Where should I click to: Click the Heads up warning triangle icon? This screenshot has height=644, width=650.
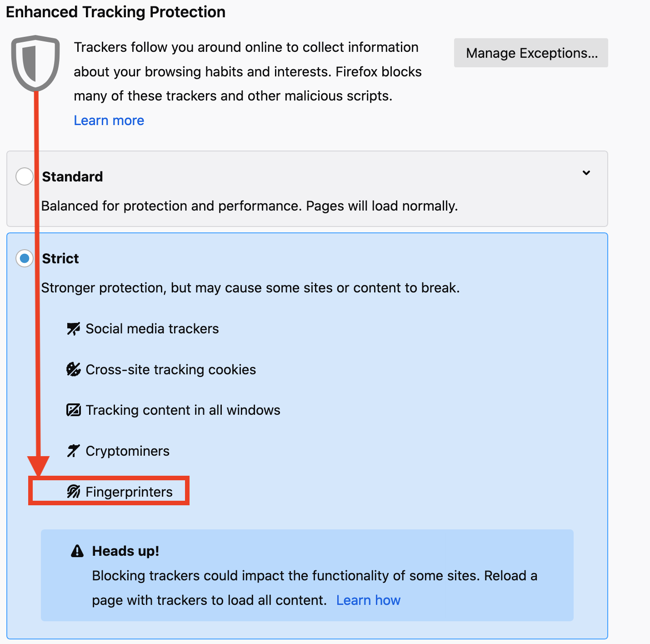77,551
